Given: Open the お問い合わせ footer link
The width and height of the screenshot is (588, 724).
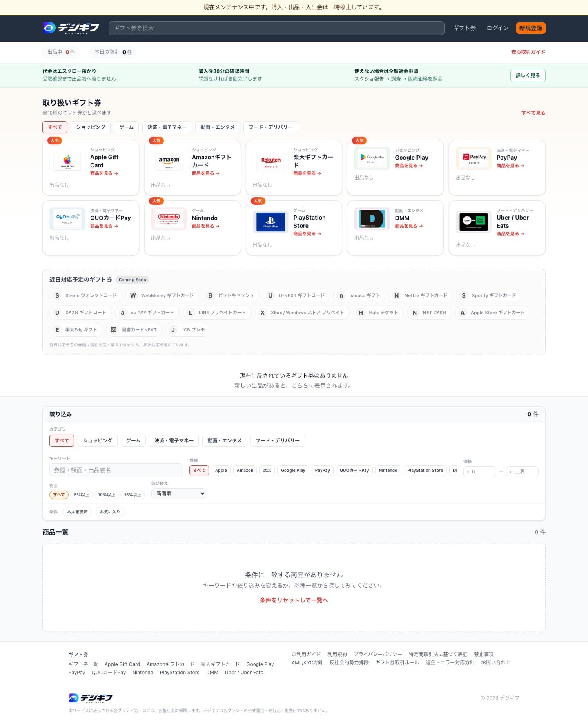Looking at the screenshot, I should pyautogui.click(x=496, y=662).
